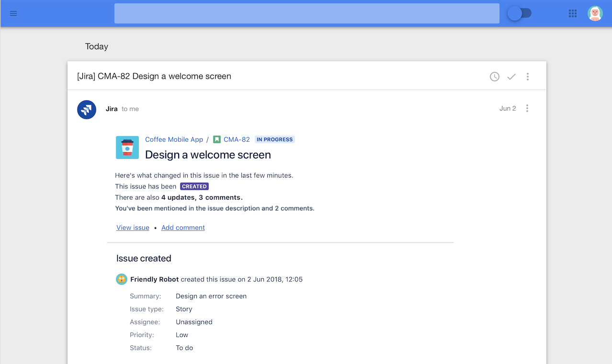Follow the View issue link

coord(133,227)
